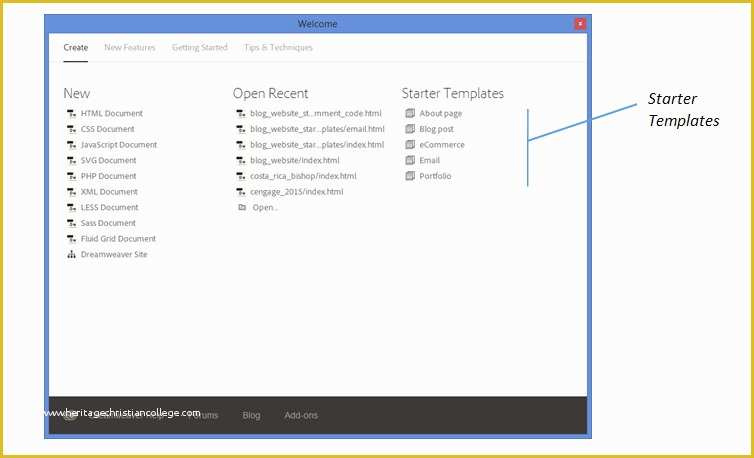Click the SVG Document file icon
Image resolution: width=754 pixels, height=458 pixels.
tap(72, 161)
